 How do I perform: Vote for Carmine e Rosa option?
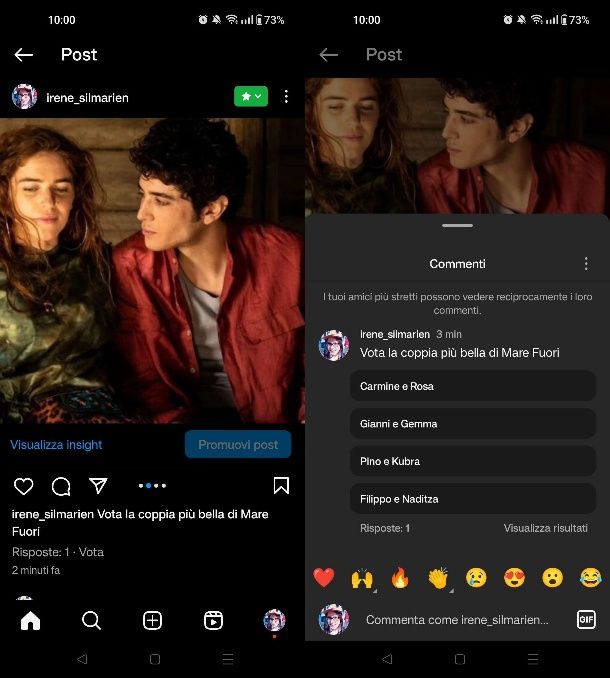[473, 386]
